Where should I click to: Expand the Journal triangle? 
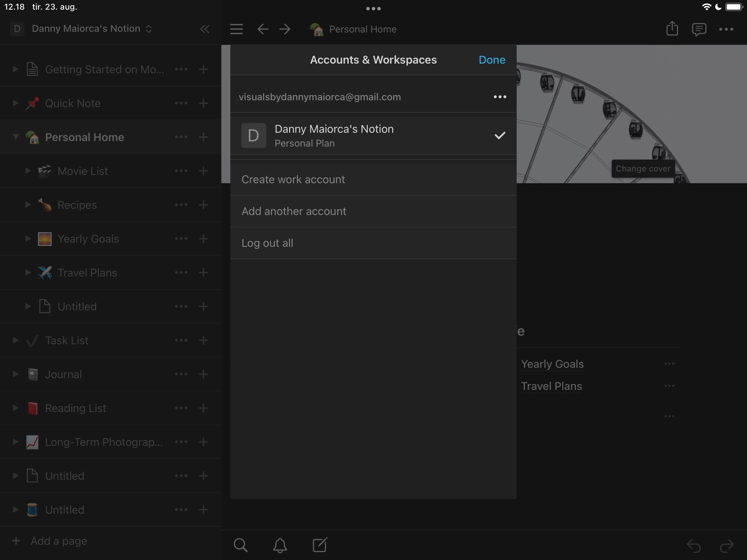click(x=16, y=374)
